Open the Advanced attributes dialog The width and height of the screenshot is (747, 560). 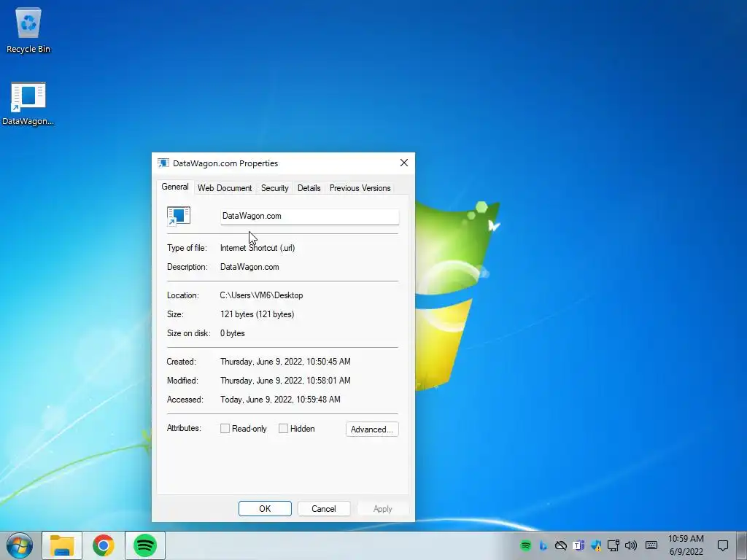[372, 429]
